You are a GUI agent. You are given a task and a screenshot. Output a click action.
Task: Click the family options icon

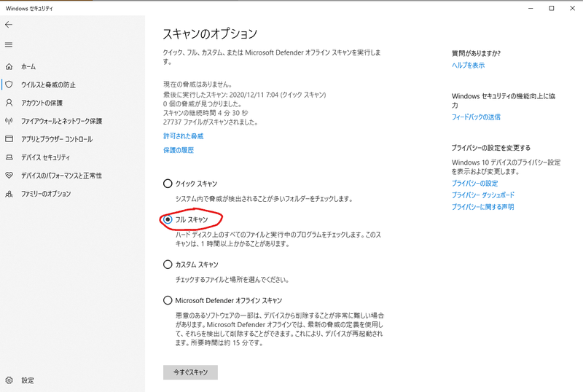click(x=9, y=194)
